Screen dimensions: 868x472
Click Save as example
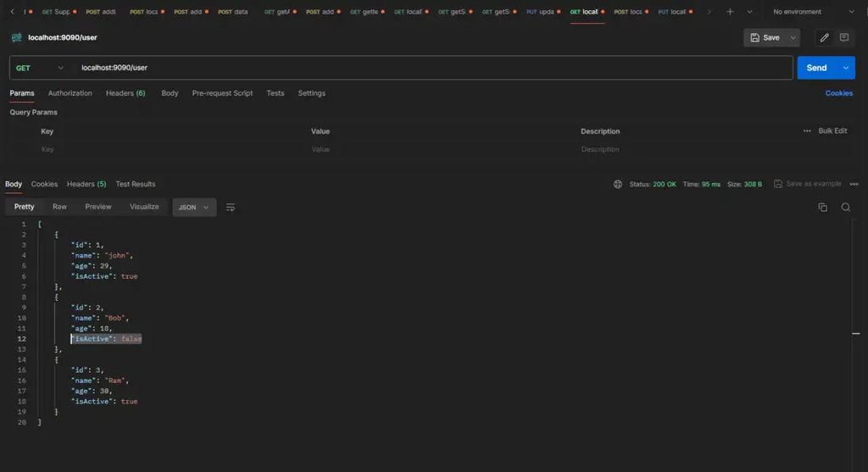point(808,184)
